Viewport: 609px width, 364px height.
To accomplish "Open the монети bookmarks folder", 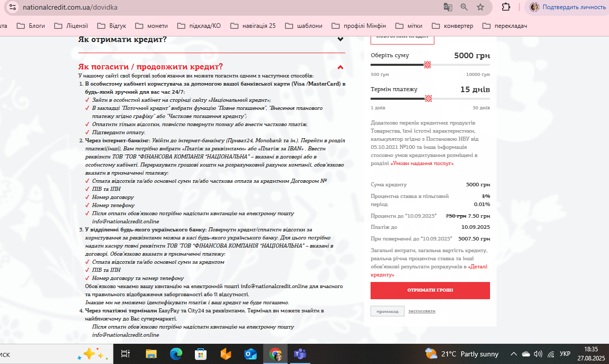I will (151, 26).
